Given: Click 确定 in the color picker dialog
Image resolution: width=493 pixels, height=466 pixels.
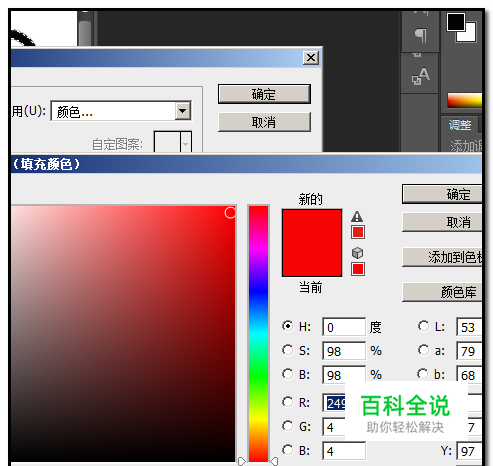Looking at the screenshot, I should coord(442,194).
